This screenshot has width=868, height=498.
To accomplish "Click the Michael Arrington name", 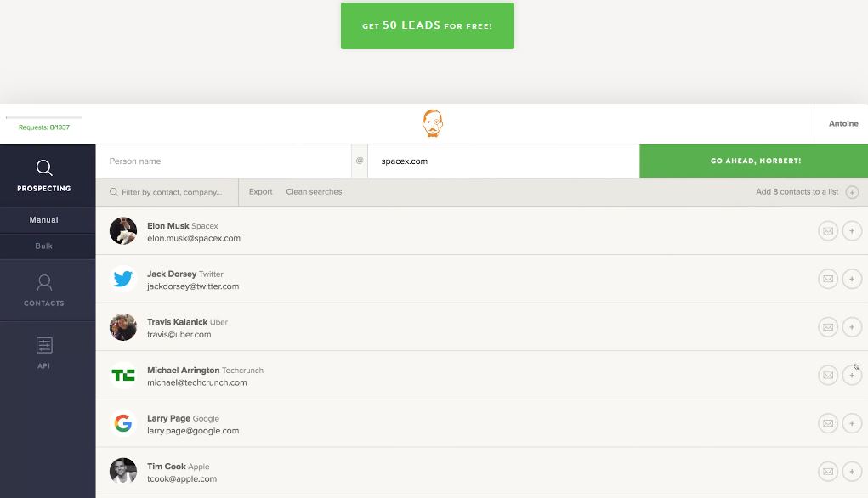I will (184, 371).
